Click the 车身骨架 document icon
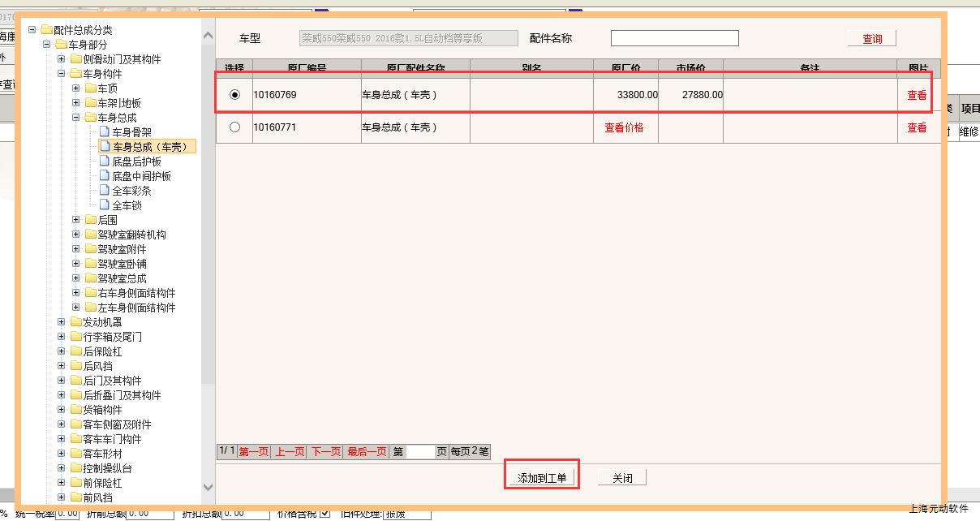 [x=104, y=132]
